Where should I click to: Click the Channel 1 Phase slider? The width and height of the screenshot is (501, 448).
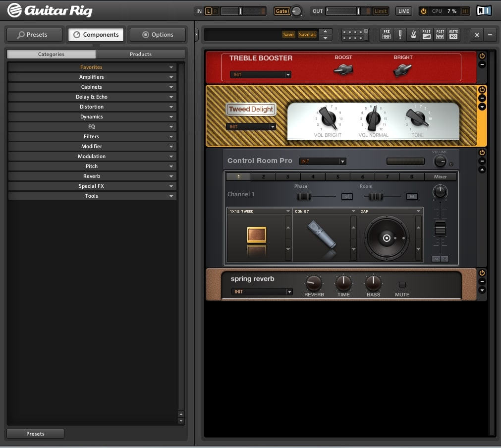pyautogui.click(x=304, y=197)
